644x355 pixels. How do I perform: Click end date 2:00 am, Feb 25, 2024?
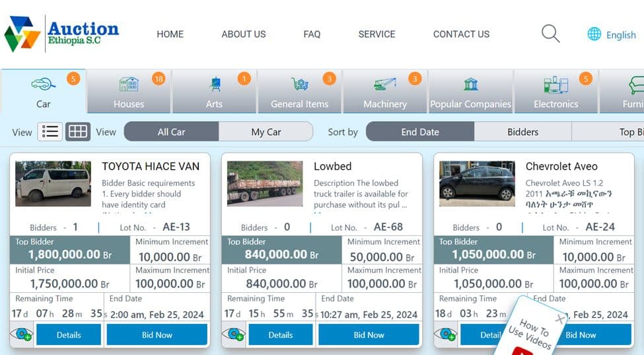click(x=157, y=315)
